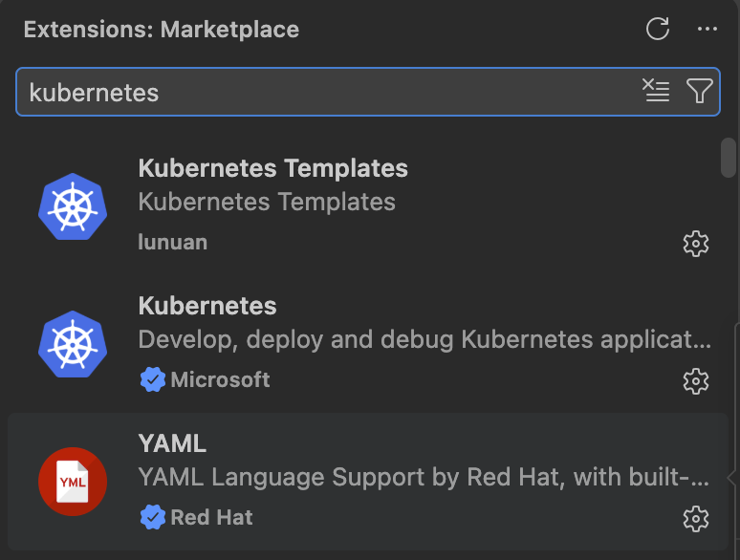
Task: Click the red YAML extension logo
Action: (x=73, y=482)
